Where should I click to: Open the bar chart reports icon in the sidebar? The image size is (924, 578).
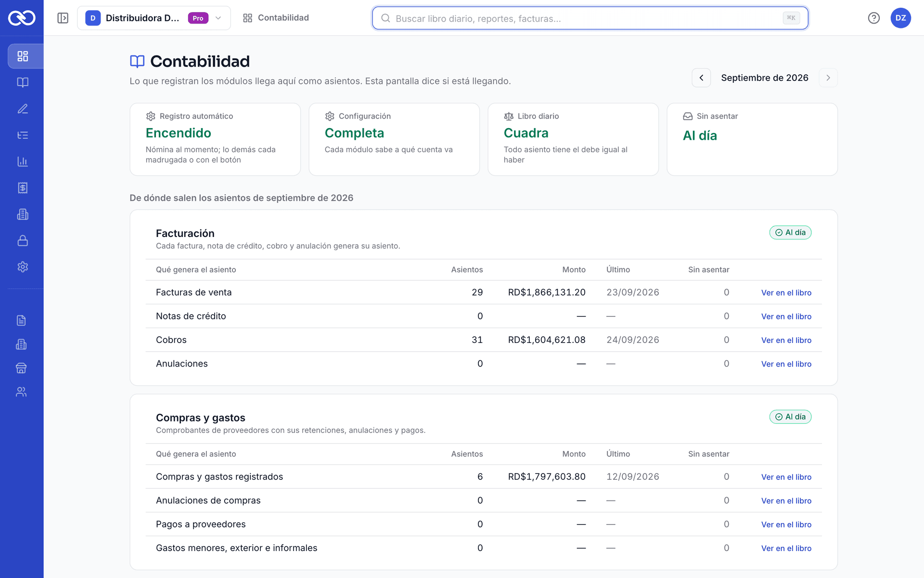[23, 161]
